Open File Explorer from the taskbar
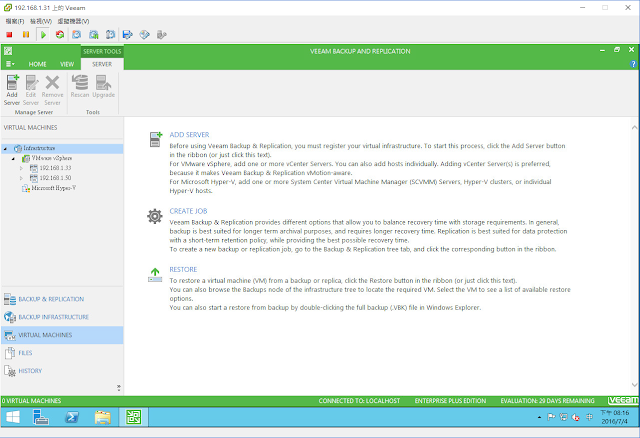640x438 pixels. [102, 417]
